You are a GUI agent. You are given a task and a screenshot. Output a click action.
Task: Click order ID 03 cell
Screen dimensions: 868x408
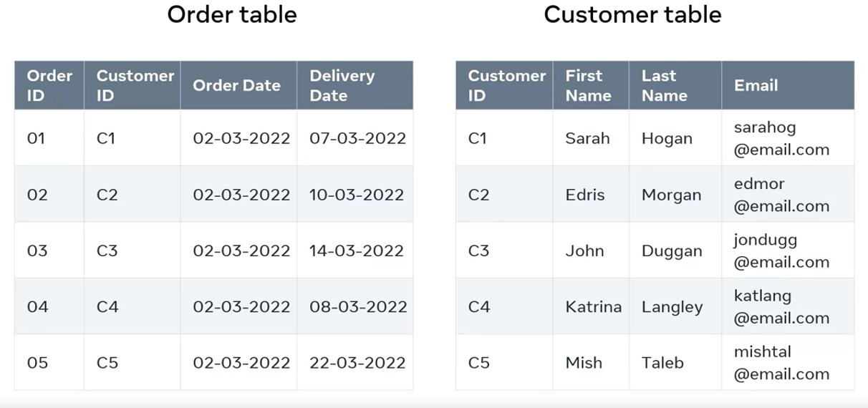[x=37, y=251]
